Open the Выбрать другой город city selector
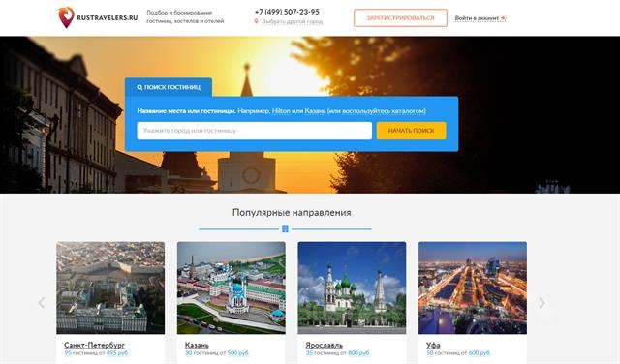Screen dimensions: 620x364 click(293, 22)
